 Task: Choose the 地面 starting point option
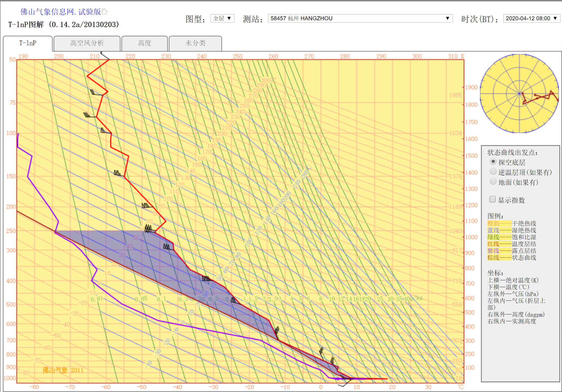click(x=493, y=182)
